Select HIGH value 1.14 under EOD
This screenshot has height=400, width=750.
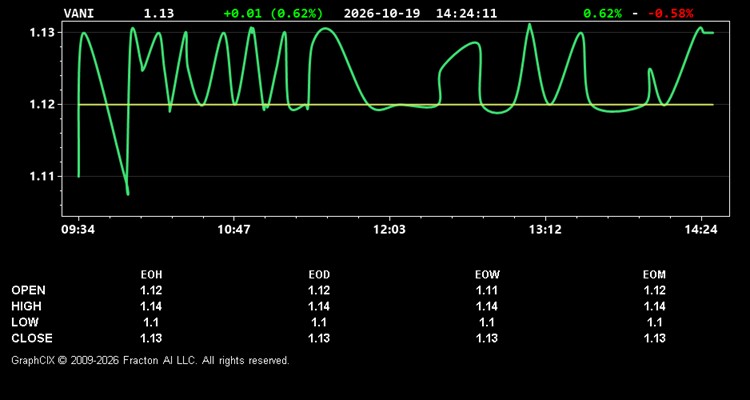[x=319, y=306]
